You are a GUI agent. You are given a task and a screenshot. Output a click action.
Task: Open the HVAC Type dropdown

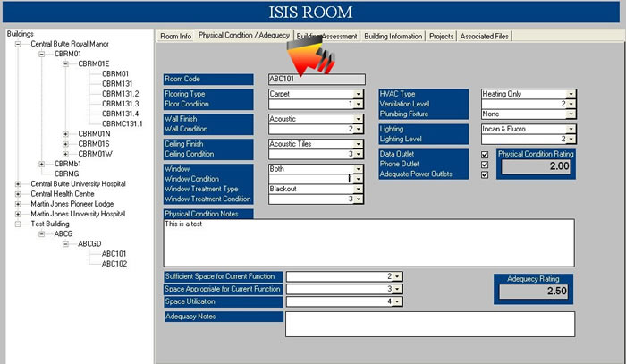571,94
